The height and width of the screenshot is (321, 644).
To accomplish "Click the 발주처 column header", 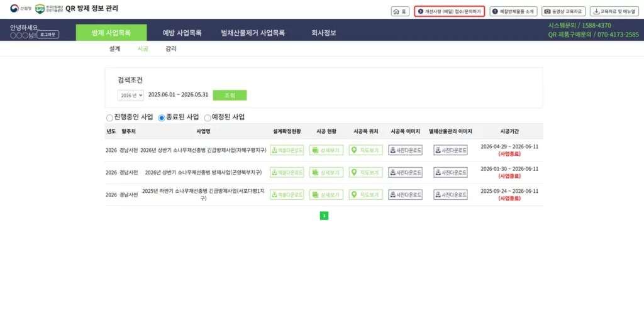I will point(128,131).
